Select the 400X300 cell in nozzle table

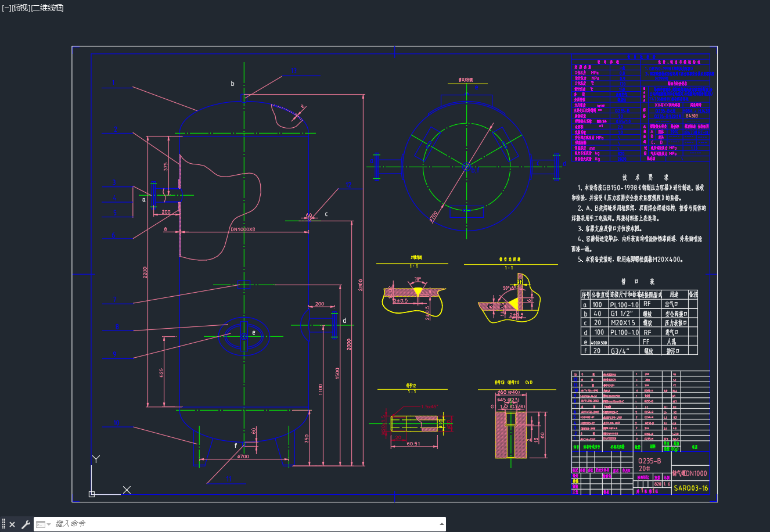point(598,342)
